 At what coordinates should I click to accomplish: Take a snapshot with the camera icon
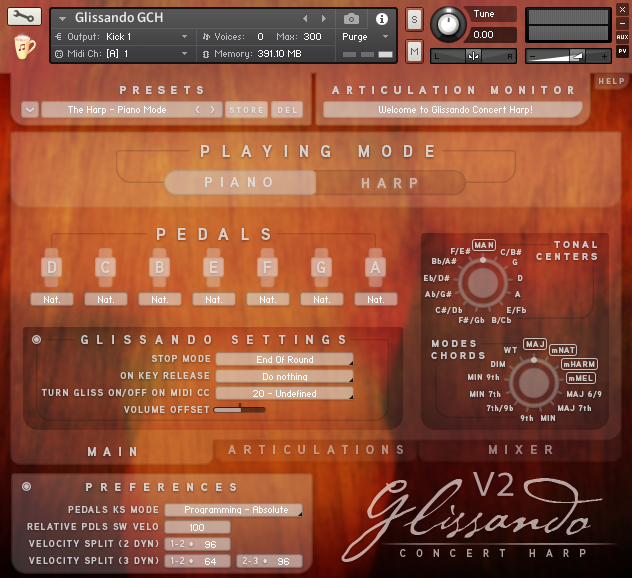point(351,19)
